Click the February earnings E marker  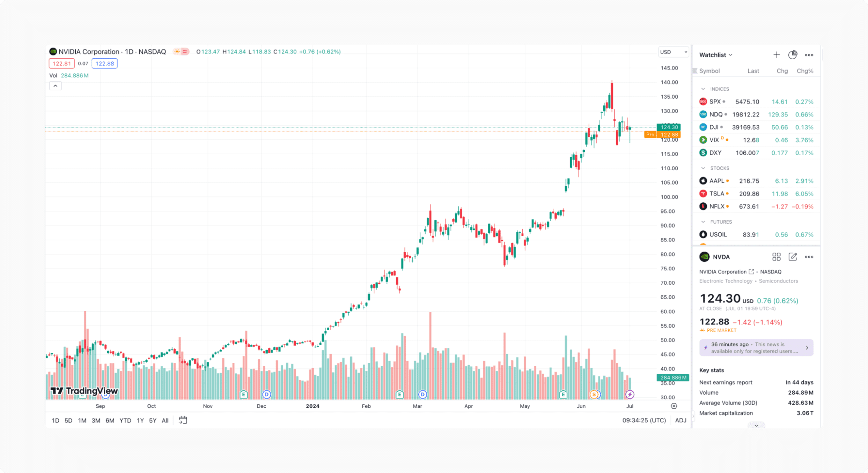coord(399,394)
